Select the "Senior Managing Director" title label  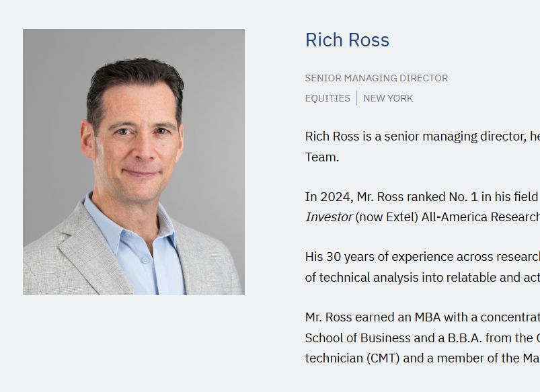point(376,78)
